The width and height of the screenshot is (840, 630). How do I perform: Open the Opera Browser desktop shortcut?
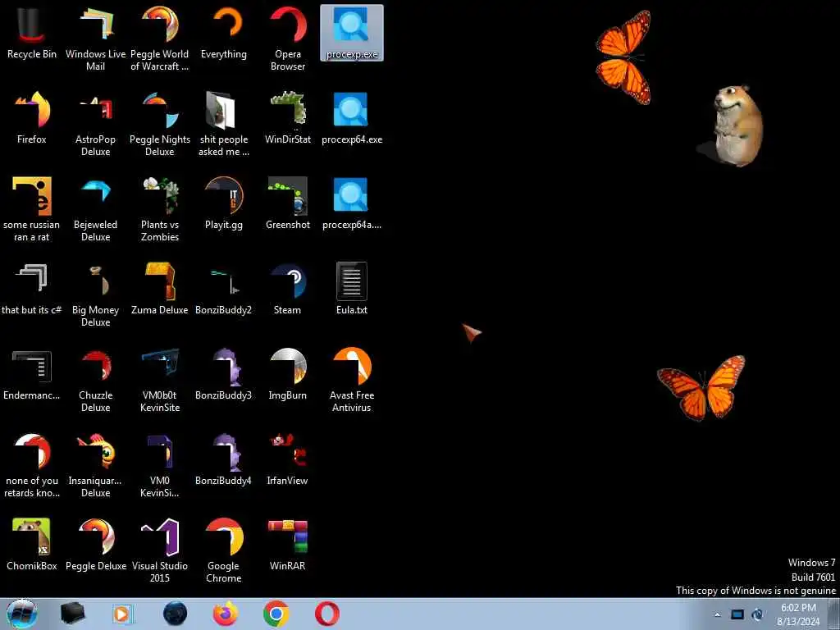coord(288,39)
